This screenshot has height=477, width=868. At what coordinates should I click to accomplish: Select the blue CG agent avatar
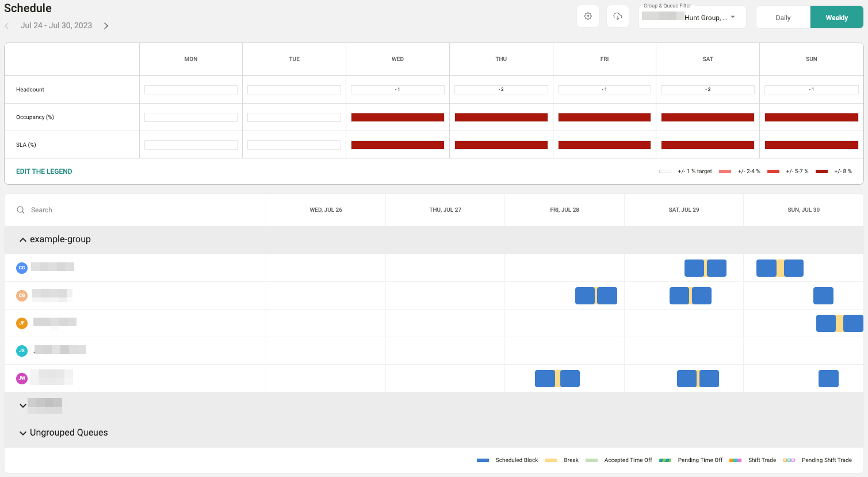22,268
